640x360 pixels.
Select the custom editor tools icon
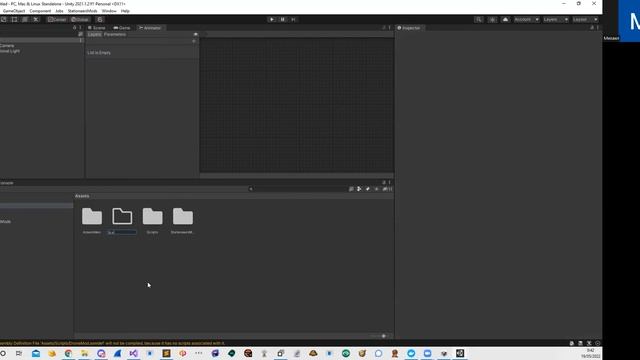(36, 20)
